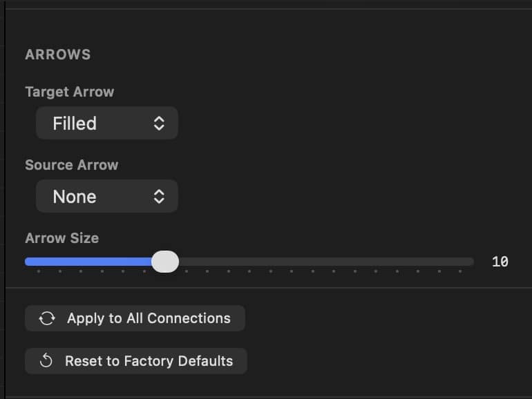The image size is (532, 399).
Task: Click the last tick mark under Arrow Size slider
Action: [x=460, y=271]
